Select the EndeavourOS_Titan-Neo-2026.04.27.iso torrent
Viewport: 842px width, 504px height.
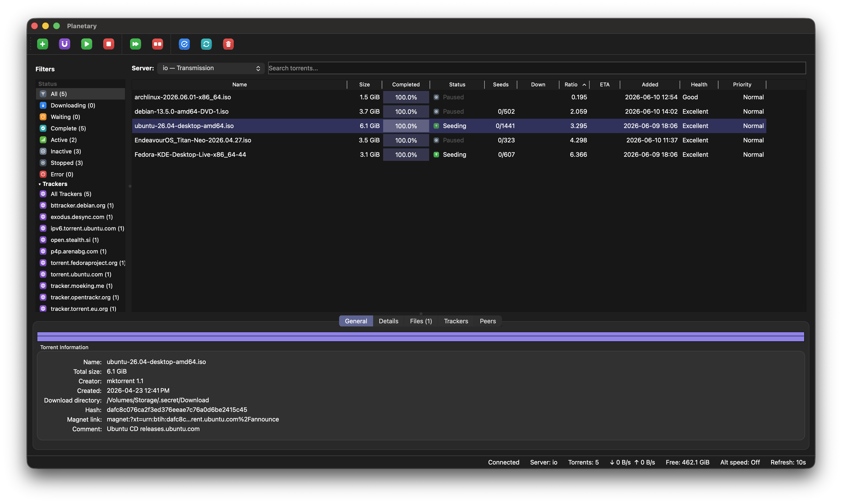pos(449,140)
